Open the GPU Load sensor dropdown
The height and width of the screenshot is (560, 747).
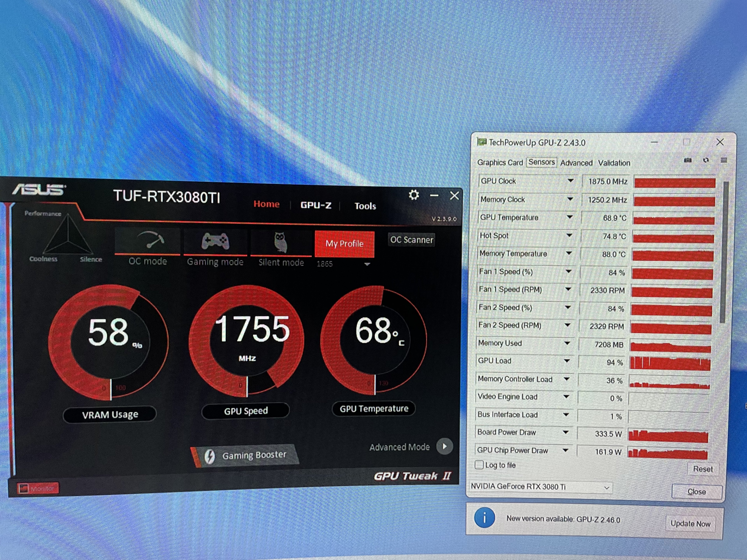tap(567, 361)
